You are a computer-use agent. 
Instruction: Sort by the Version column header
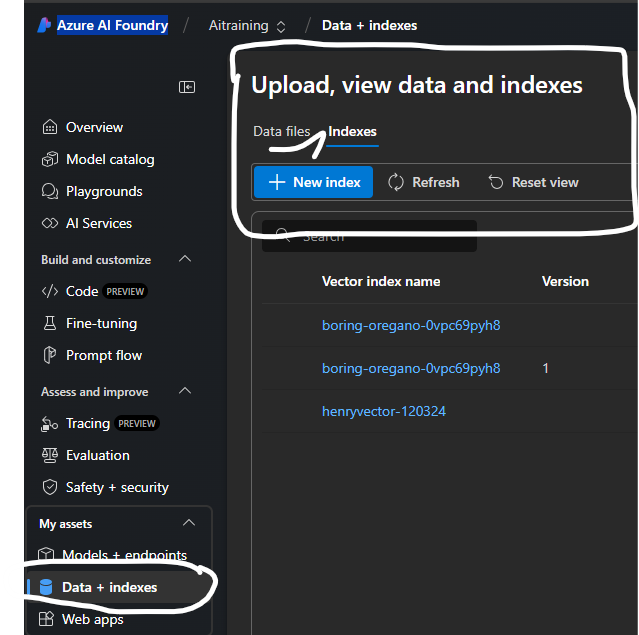(x=565, y=281)
